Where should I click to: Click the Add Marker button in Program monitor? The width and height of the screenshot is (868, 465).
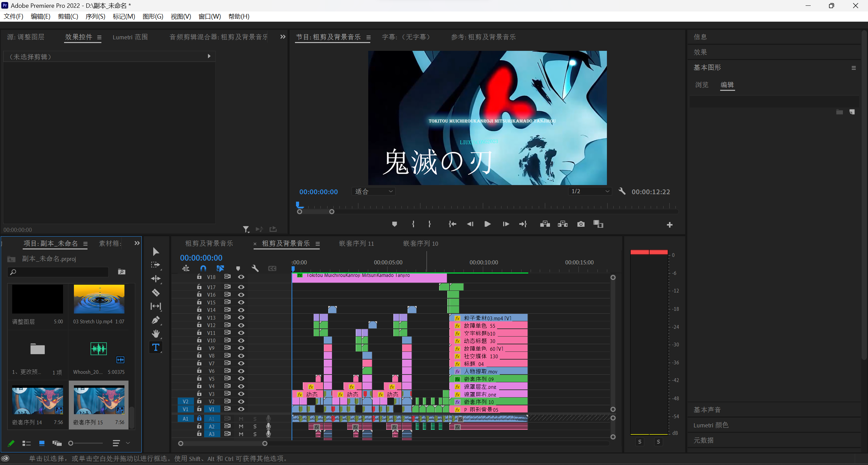tap(394, 224)
